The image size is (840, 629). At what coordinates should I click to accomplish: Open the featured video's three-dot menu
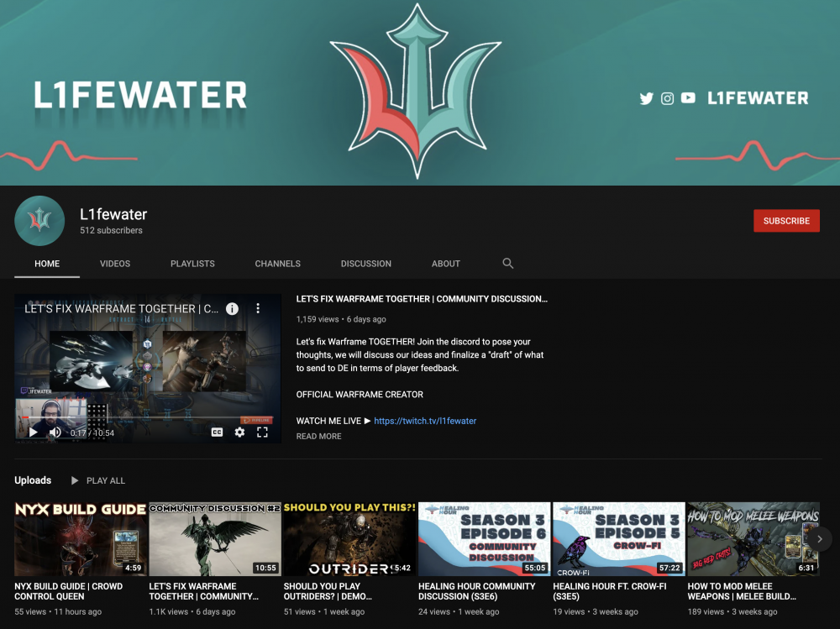[x=258, y=309]
